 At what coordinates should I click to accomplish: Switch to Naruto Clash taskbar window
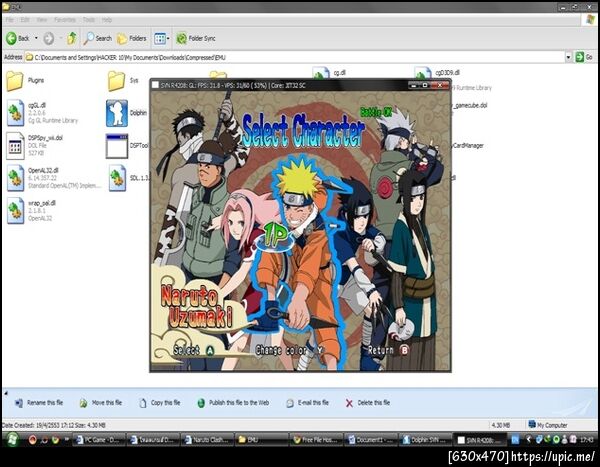pyautogui.click(x=207, y=440)
